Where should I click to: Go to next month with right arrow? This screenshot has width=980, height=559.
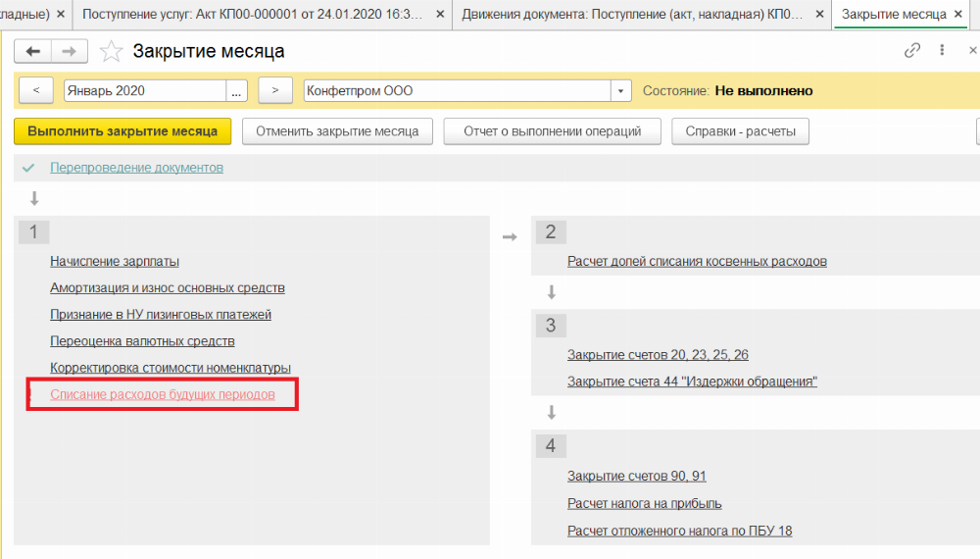click(x=275, y=90)
